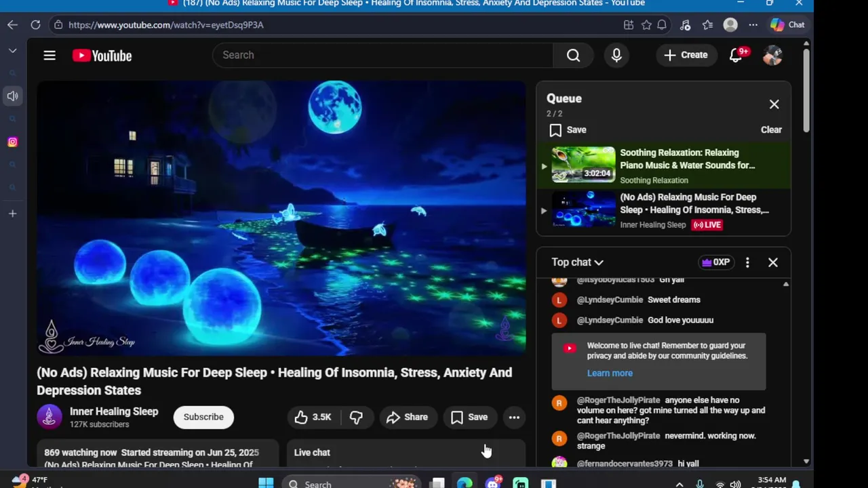
Task: Open YouTube account avatar menu
Action: pyautogui.click(x=772, y=55)
